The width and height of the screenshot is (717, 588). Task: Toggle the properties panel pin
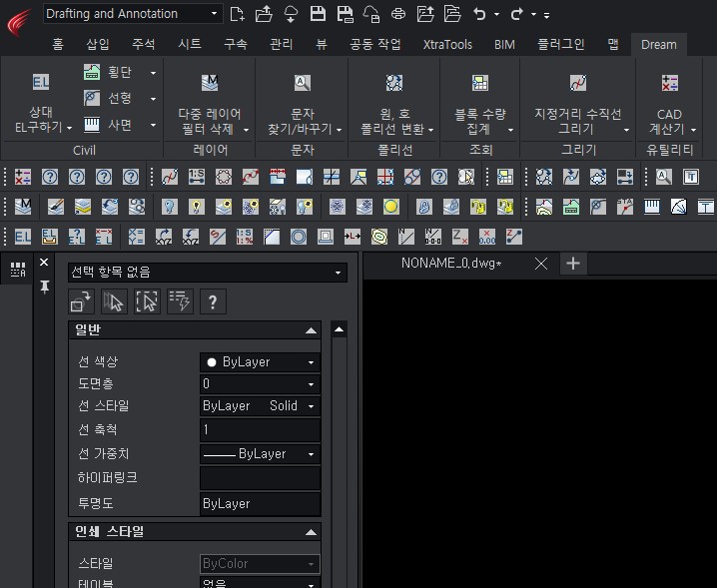[44, 288]
